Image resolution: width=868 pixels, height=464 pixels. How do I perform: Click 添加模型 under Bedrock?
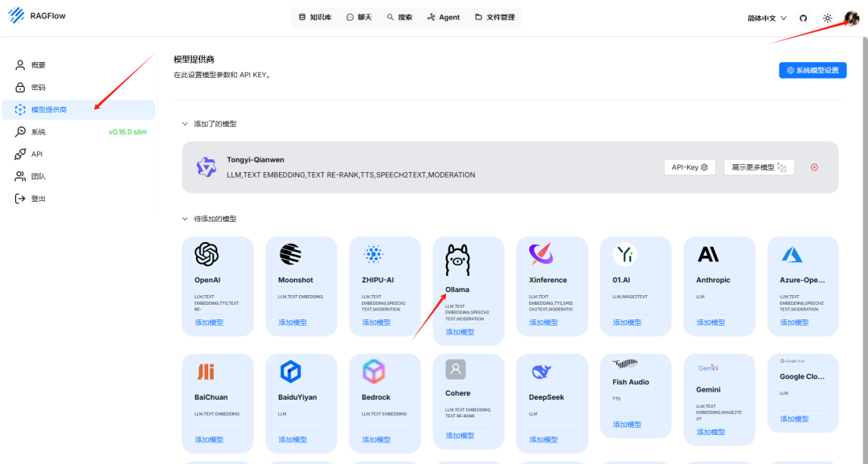(376, 440)
